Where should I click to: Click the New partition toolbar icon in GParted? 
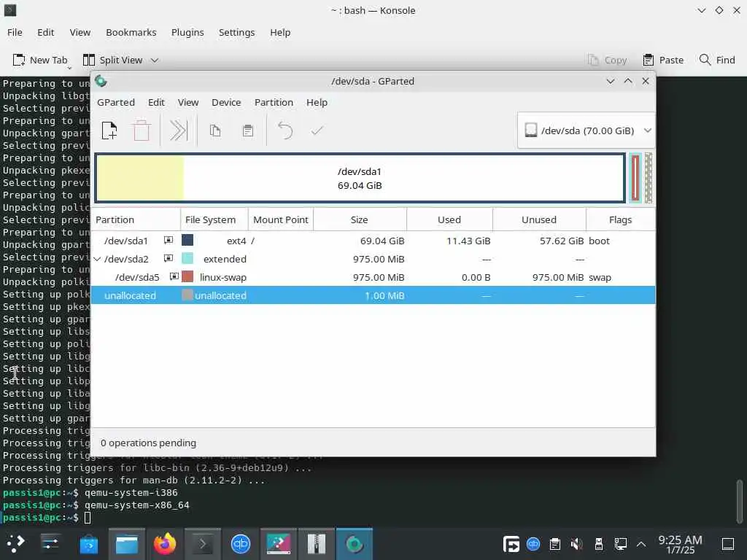tap(109, 131)
